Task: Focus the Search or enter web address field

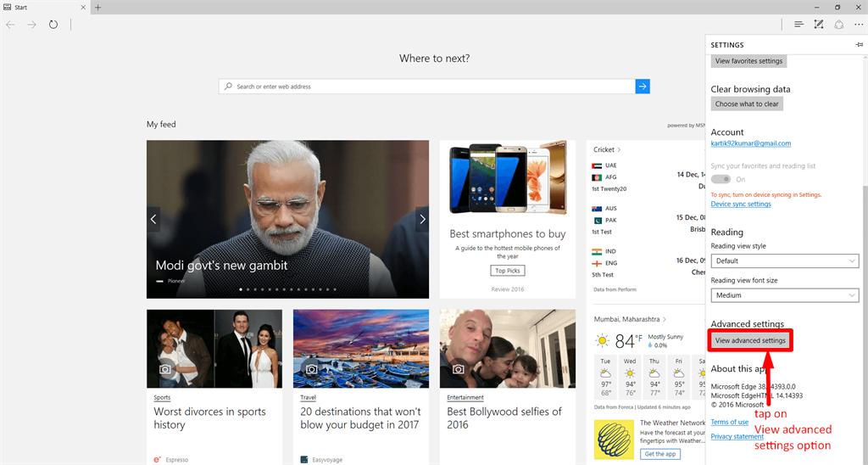Action: [x=427, y=87]
